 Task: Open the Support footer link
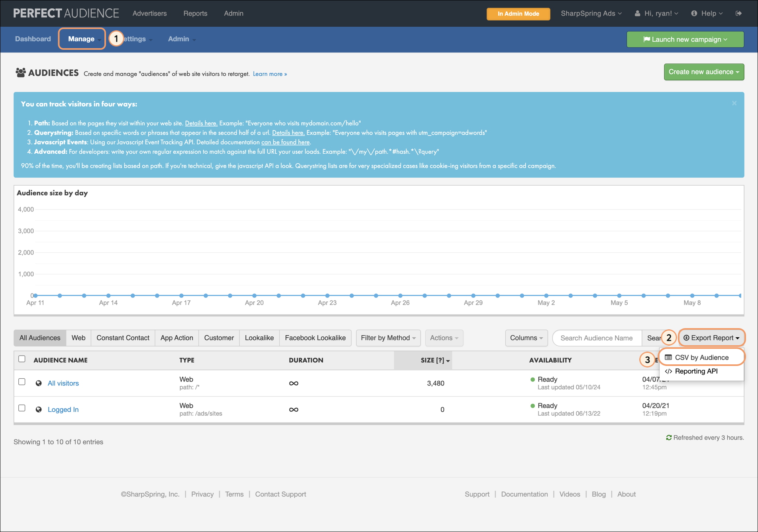click(x=477, y=494)
